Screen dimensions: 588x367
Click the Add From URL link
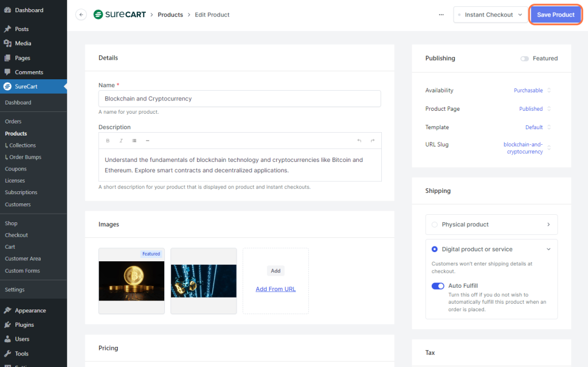click(x=276, y=289)
